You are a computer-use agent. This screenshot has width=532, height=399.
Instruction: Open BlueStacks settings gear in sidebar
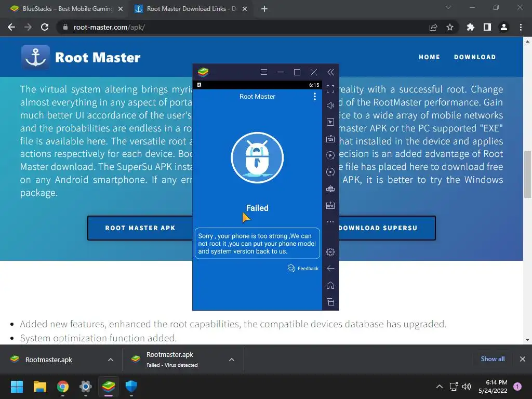pos(330,252)
